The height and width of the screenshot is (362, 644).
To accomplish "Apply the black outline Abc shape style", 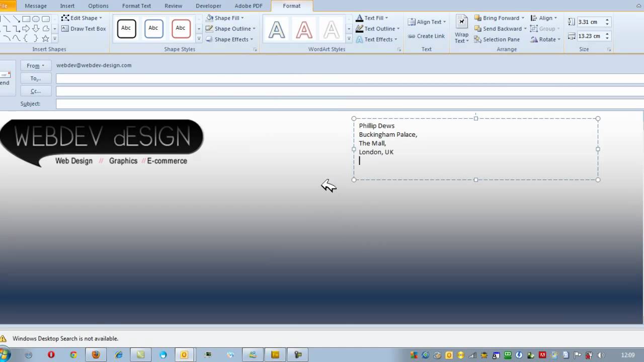I will coord(126,29).
